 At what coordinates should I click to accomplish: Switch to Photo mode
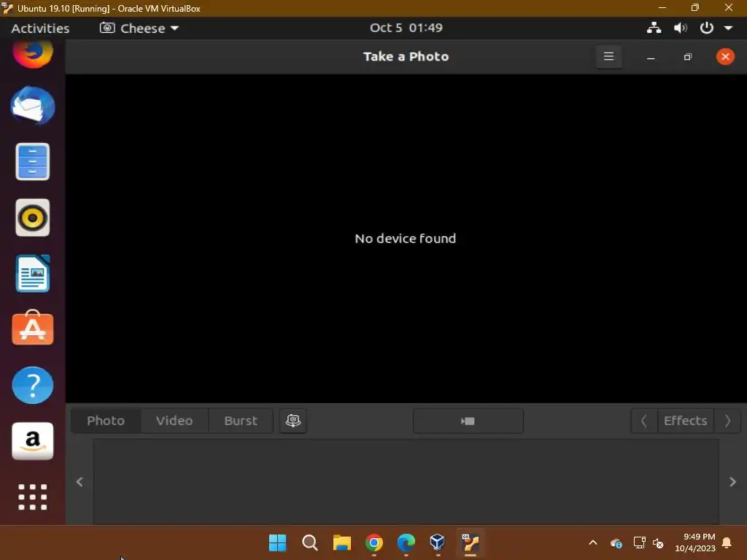106,421
